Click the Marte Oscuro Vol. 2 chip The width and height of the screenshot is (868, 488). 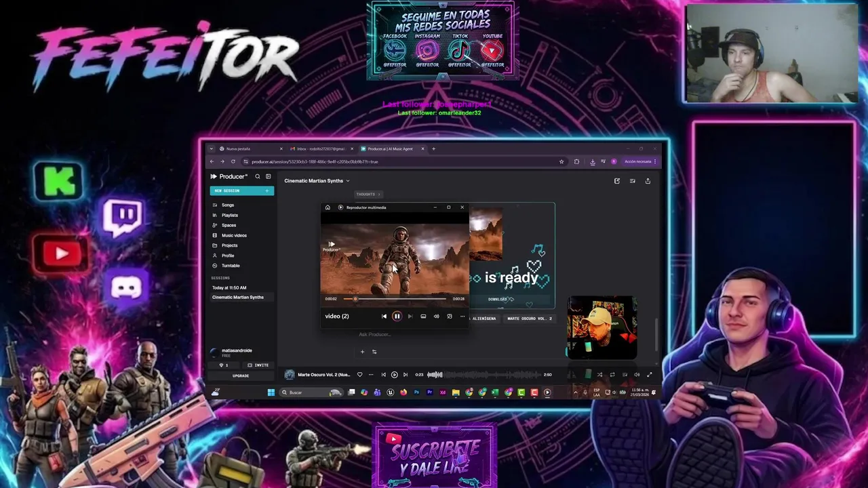[x=530, y=319]
